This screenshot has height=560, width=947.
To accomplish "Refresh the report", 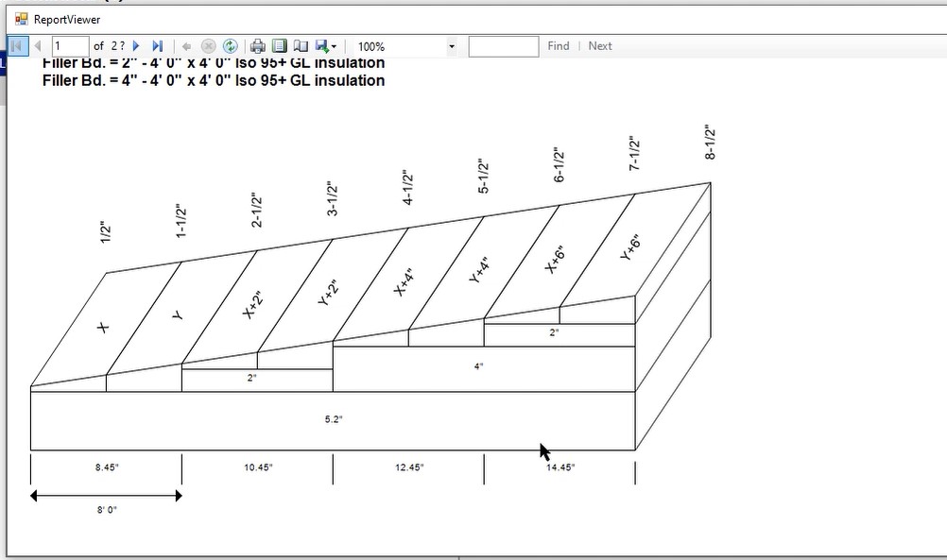I will 230,46.
